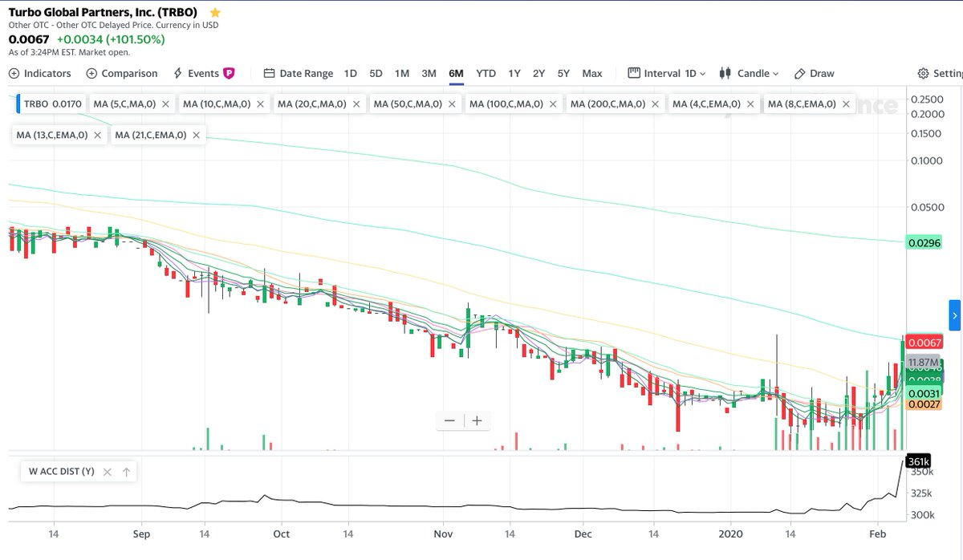This screenshot has height=560, width=963.
Task: Remove the MA (100,C,MA,0) indicator
Action: (552, 104)
